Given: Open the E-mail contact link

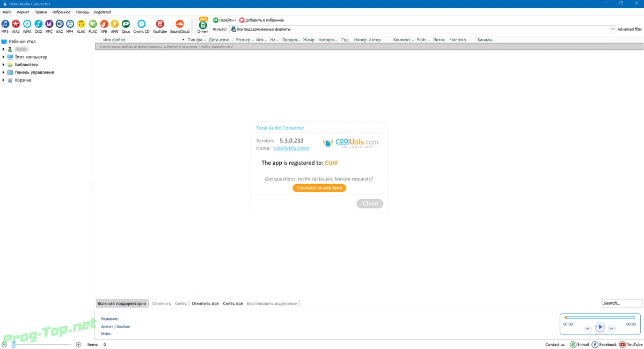Looking at the screenshot, I should coord(580,345).
